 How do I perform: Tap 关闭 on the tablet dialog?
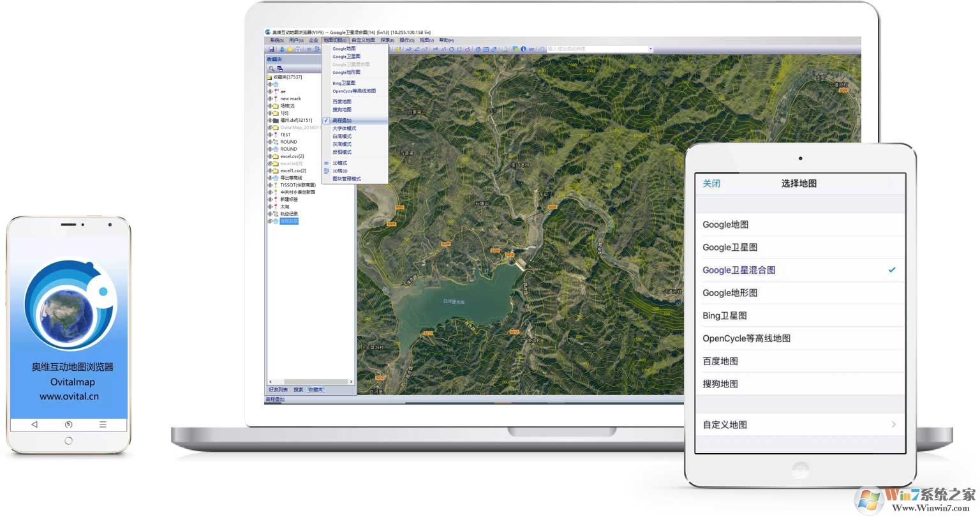[711, 183]
